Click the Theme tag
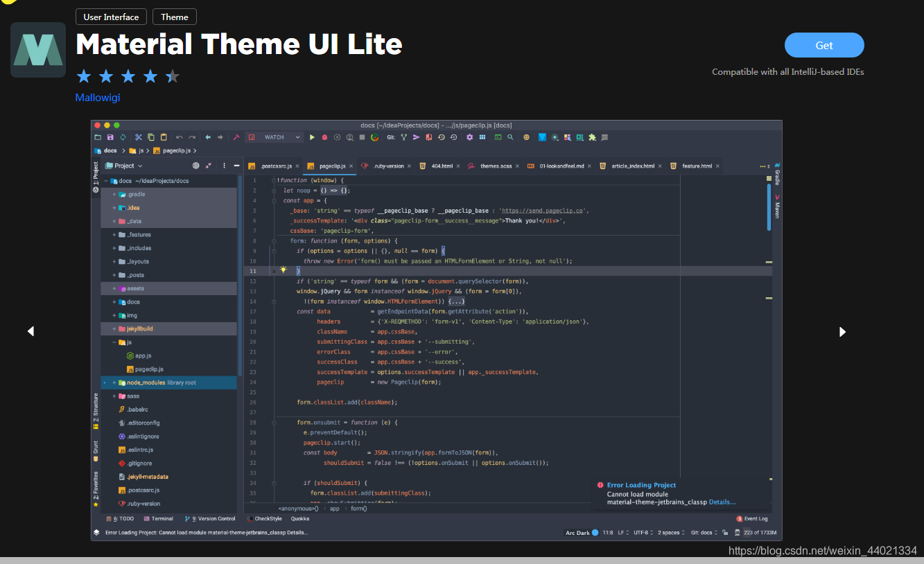The width and height of the screenshot is (924, 564). pos(175,17)
